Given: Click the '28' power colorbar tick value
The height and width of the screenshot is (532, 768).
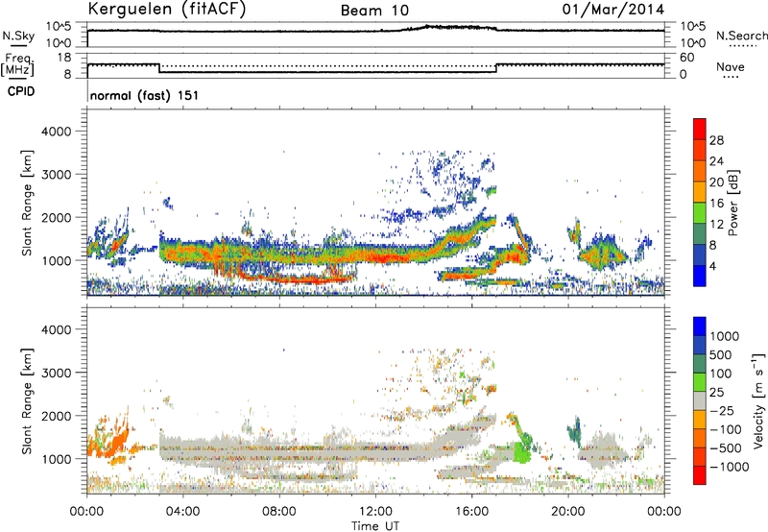Looking at the screenshot, I should 716,140.
